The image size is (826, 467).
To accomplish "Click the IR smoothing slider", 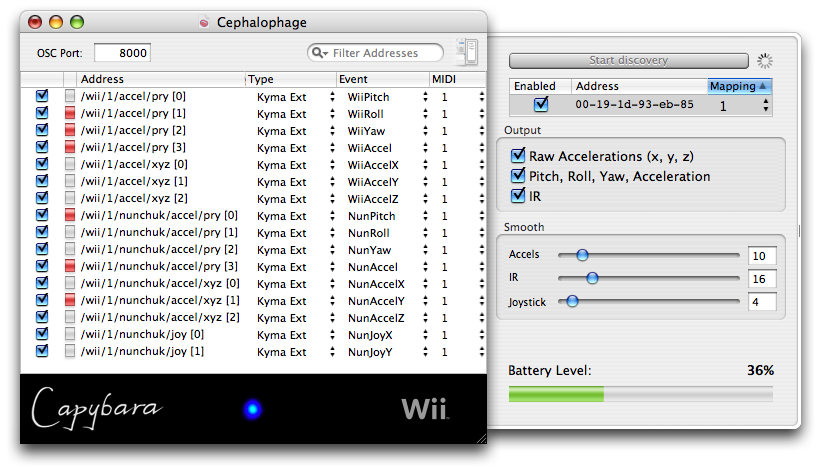I will tap(648, 278).
